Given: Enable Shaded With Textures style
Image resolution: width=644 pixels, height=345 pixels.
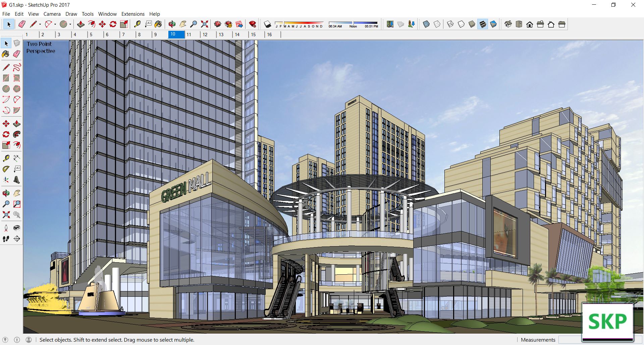Looking at the screenshot, I should [483, 24].
